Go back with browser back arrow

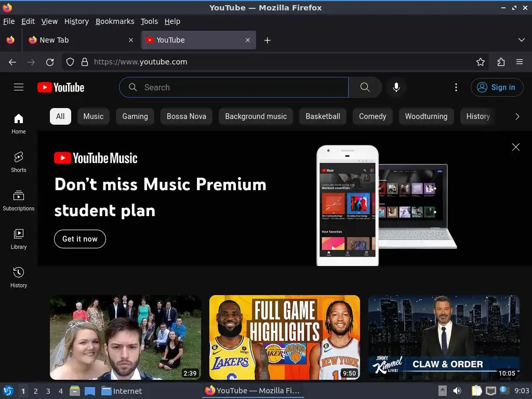12,62
